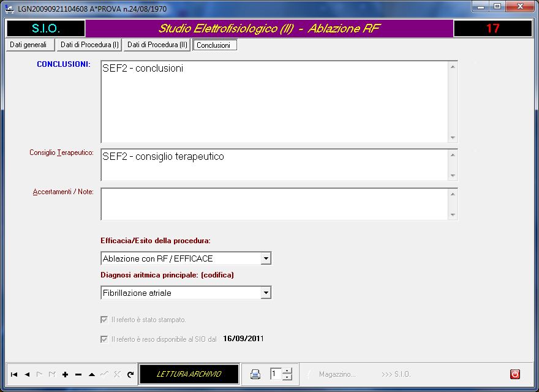Click LETTURA ARCHIVIO status panel
Image resolution: width=539 pixels, height=392 pixels.
(x=189, y=374)
